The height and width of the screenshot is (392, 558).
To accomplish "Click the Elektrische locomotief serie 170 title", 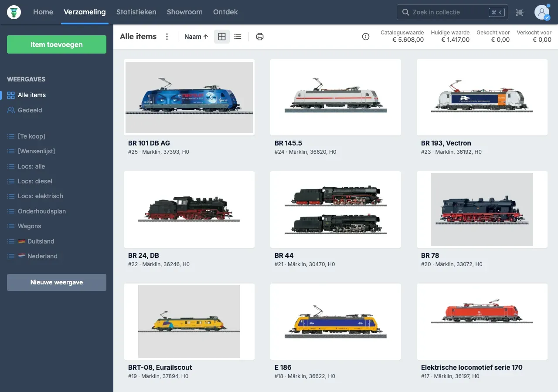I will 472,368.
